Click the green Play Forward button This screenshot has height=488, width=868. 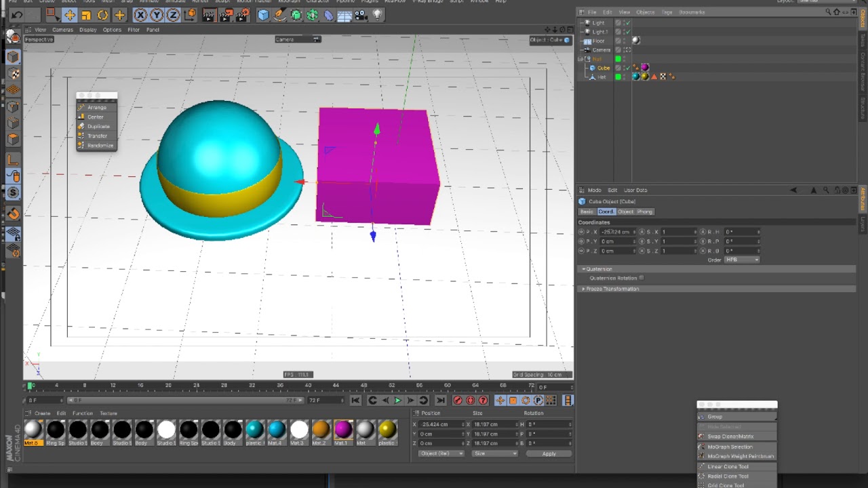(x=398, y=401)
